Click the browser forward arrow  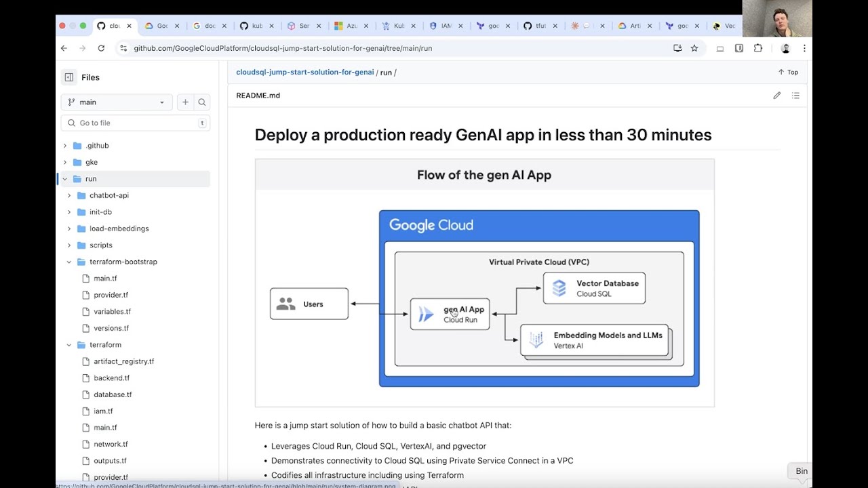(x=83, y=48)
